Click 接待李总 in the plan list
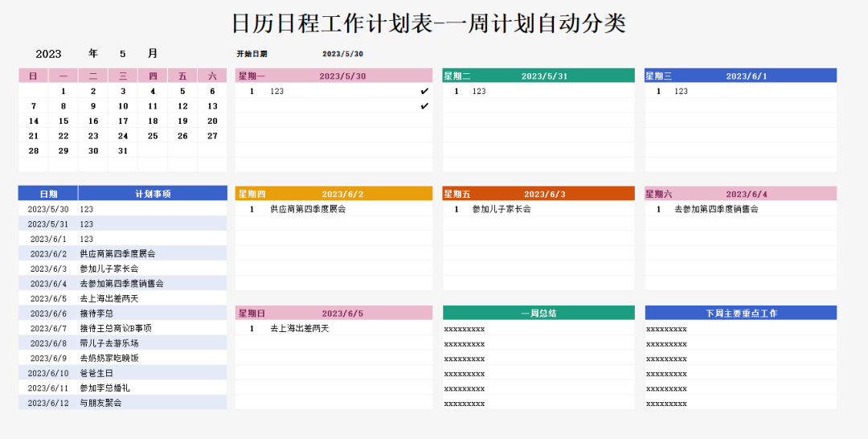The image size is (868, 439). coord(97,314)
